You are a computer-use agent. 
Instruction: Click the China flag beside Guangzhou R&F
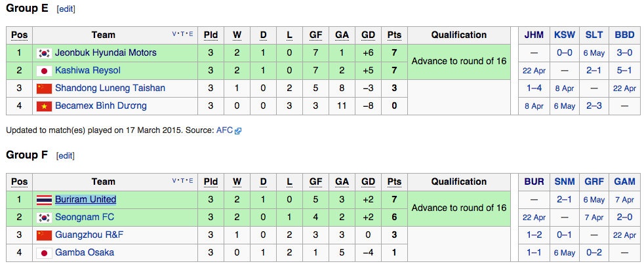click(x=44, y=235)
